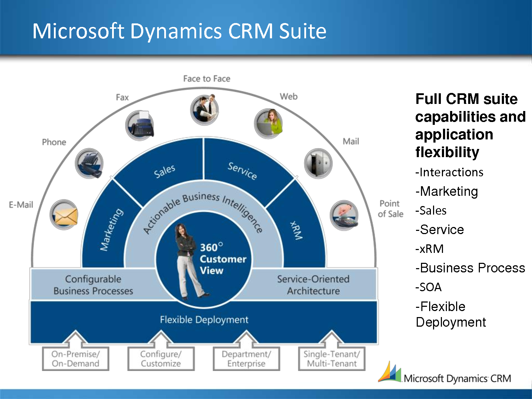Expand the Configure/Customize option

coord(161,358)
